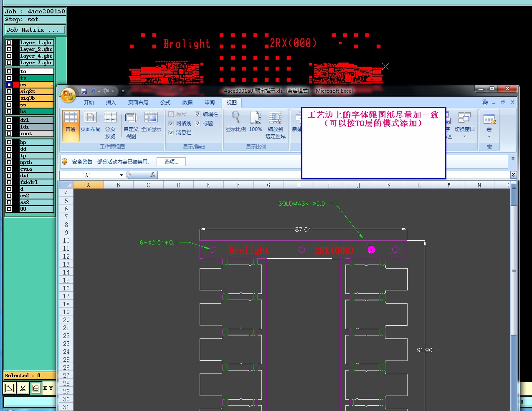Screen dimensions: 532x411
Task: Switch to 普通 normal view
Action: pos(71,126)
